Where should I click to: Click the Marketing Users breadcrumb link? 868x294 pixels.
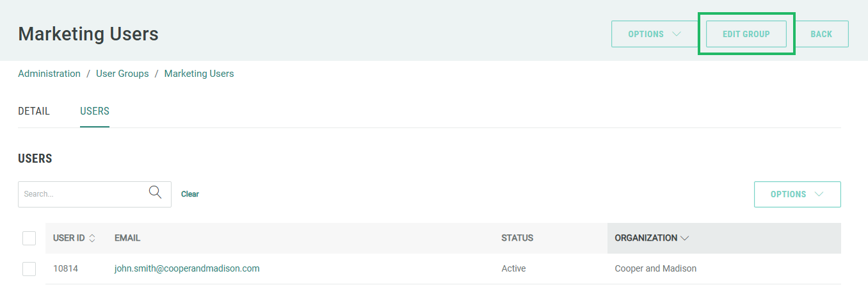click(199, 74)
